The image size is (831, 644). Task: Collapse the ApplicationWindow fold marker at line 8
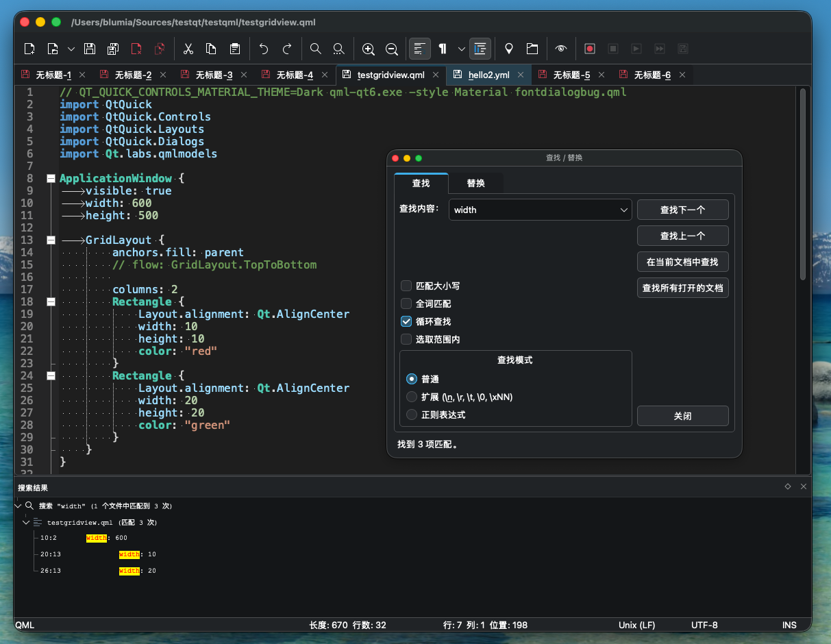pos(51,178)
